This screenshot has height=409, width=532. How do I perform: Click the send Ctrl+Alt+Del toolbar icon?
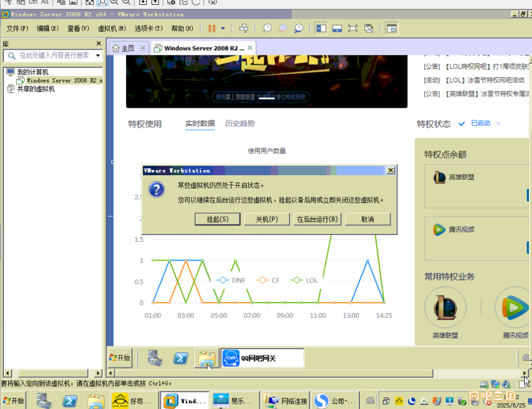244,28
